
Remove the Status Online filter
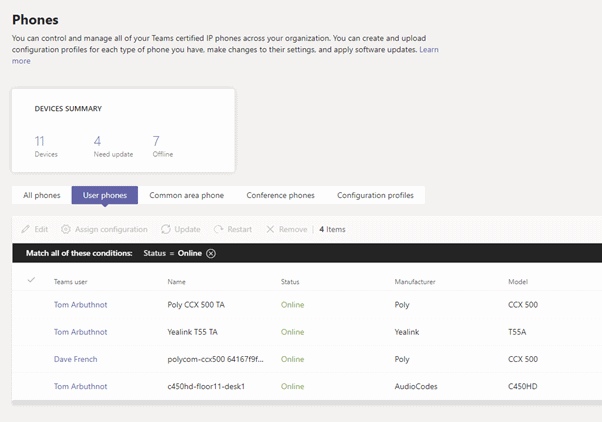(x=211, y=254)
